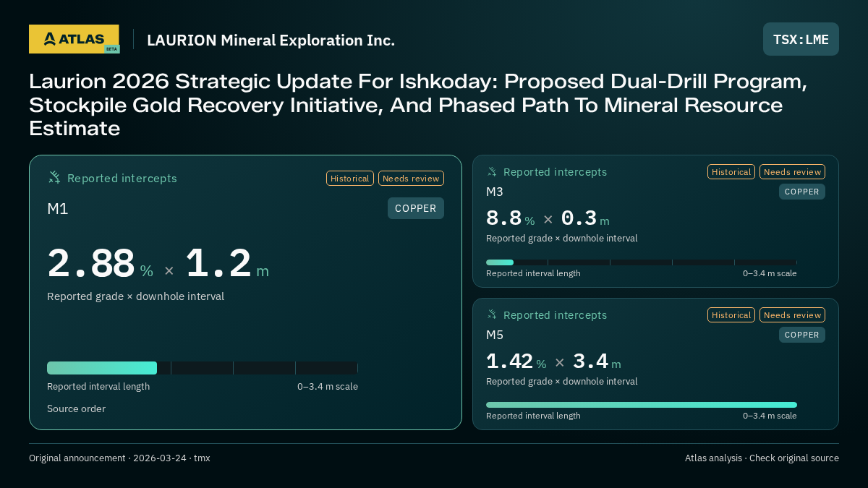Click the Laurion 2026 Strategic Update headline
The height and width of the screenshot is (488, 868).
(418, 105)
